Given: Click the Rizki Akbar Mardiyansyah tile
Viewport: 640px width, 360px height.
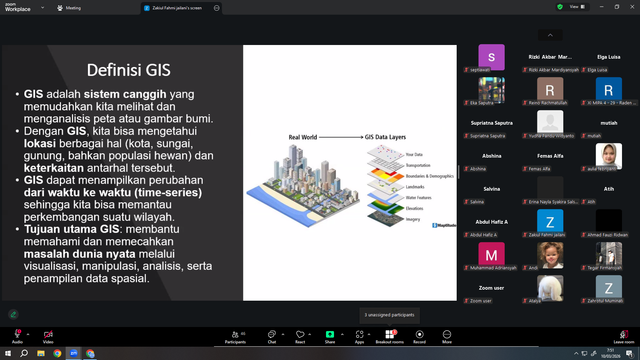Looking at the screenshot, I should tap(550, 58).
